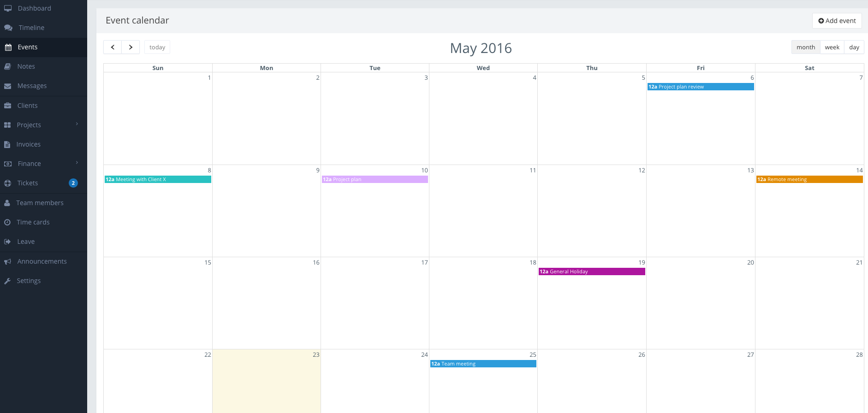
Task: Click the Invoices document icon
Action: point(7,144)
